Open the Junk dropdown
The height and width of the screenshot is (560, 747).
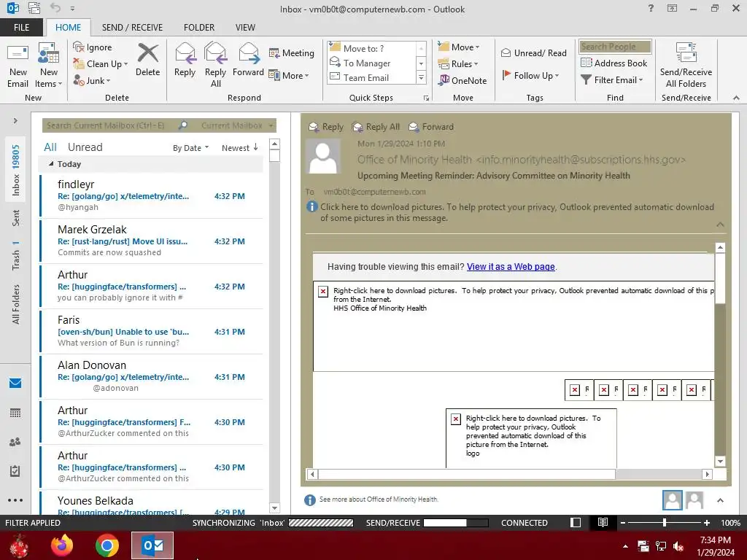coord(92,80)
